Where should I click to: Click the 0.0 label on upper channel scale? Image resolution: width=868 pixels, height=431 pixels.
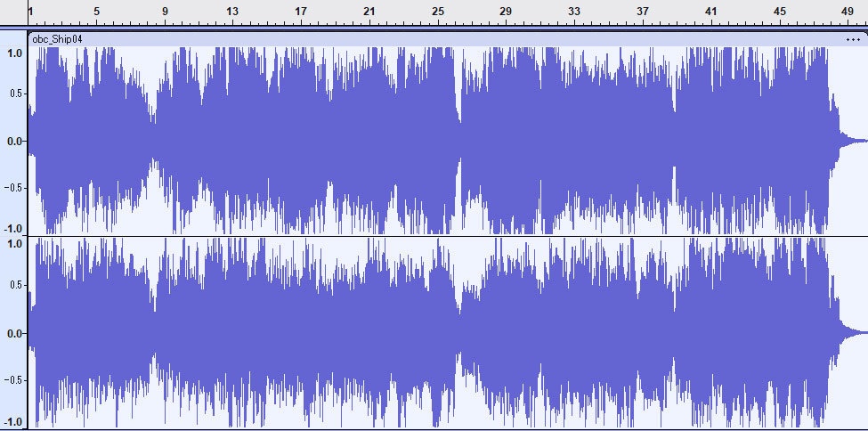[x=14, y=142]
